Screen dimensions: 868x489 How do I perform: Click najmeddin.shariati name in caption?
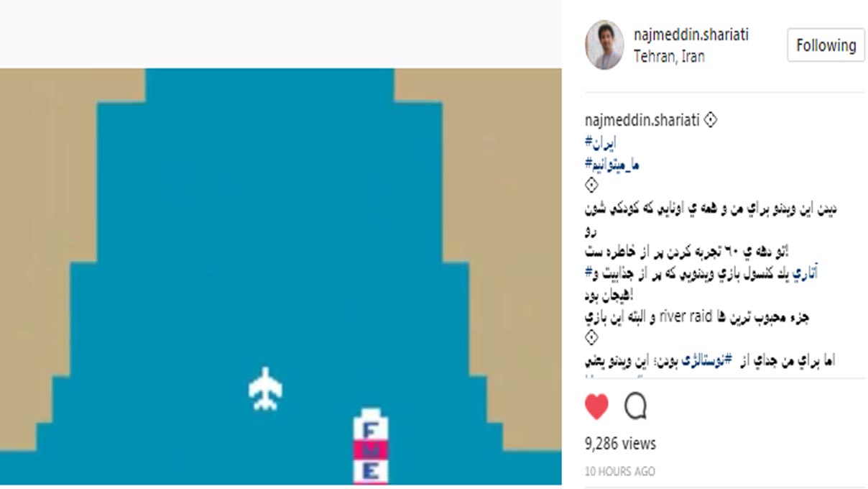(x=642, y=120)
